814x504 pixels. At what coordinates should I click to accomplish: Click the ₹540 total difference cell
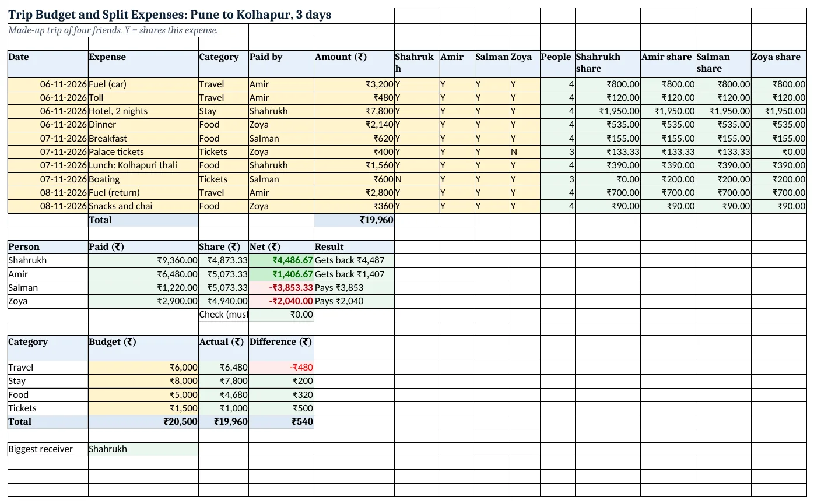tap(281, 421)
